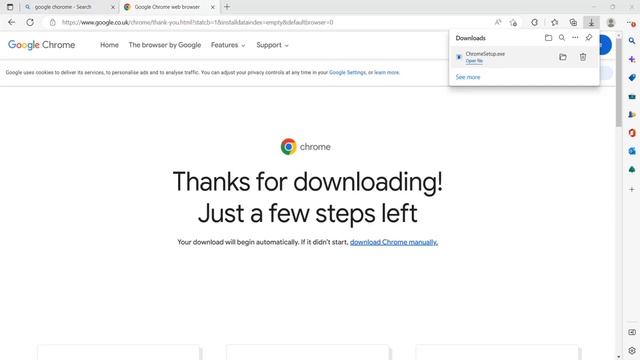Open a new browser tab

[227, 7]
